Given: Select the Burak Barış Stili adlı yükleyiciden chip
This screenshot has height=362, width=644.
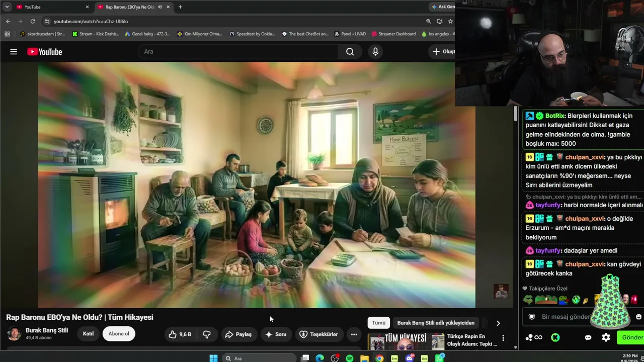Looking at the screenshot, I should (x=436, y=323).
